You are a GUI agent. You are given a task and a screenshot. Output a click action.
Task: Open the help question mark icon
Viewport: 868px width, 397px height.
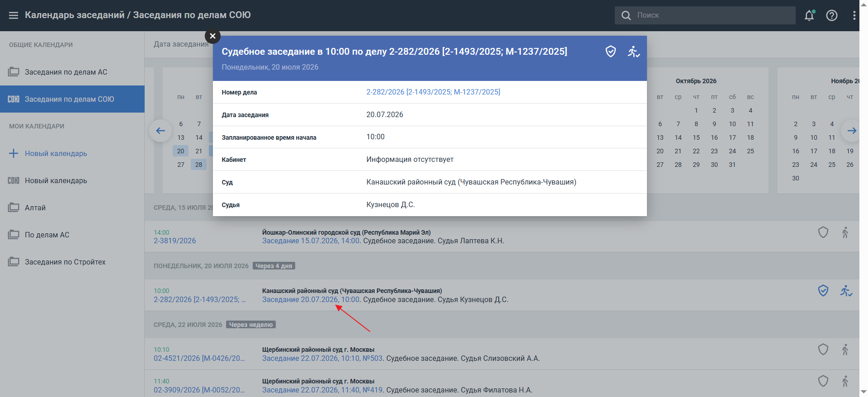pos(832,15)
